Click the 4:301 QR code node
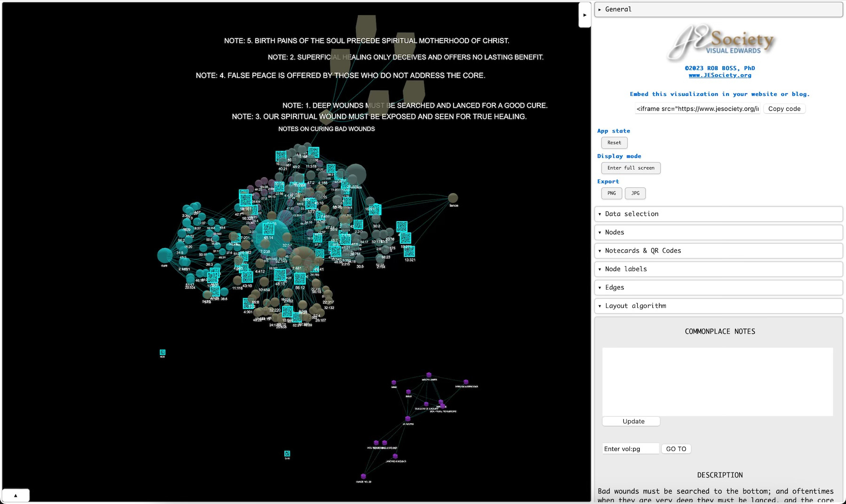846x504 pixels. point(248,303)
